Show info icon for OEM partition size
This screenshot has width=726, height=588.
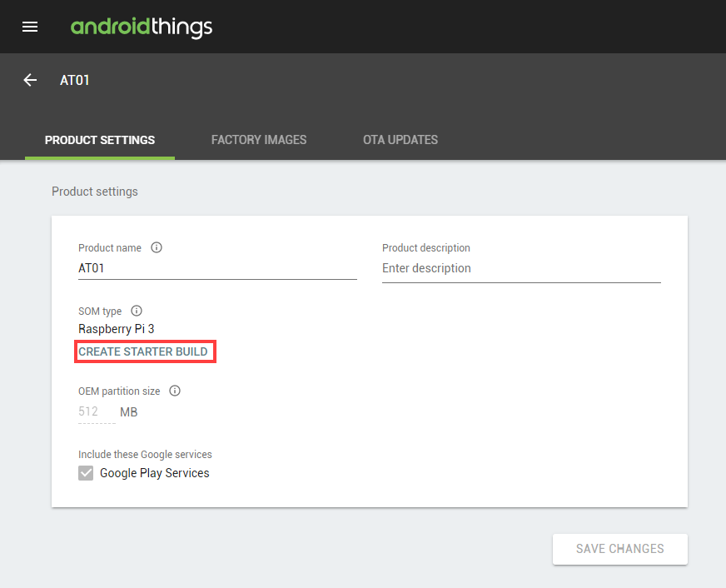click(175, 391)
